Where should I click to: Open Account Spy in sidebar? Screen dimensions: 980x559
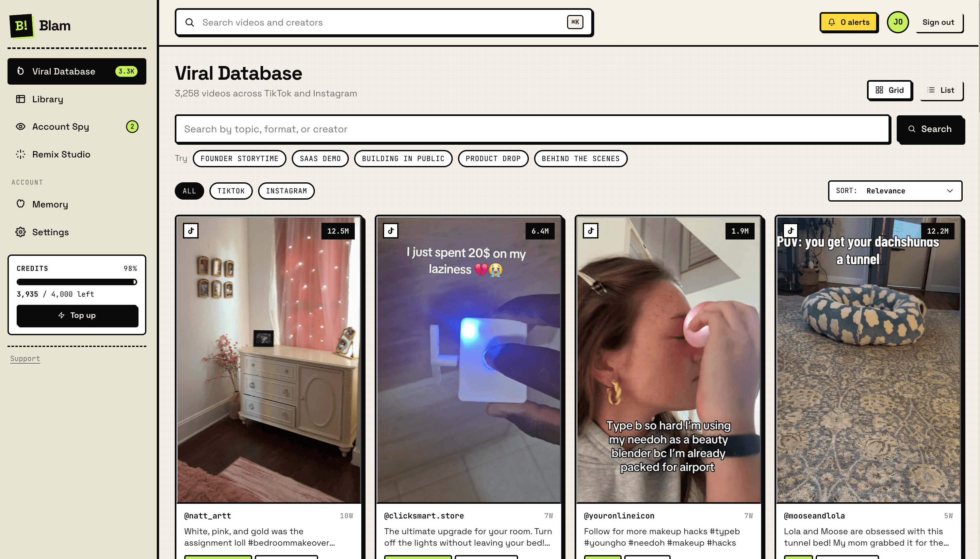(x=77, y=127)
